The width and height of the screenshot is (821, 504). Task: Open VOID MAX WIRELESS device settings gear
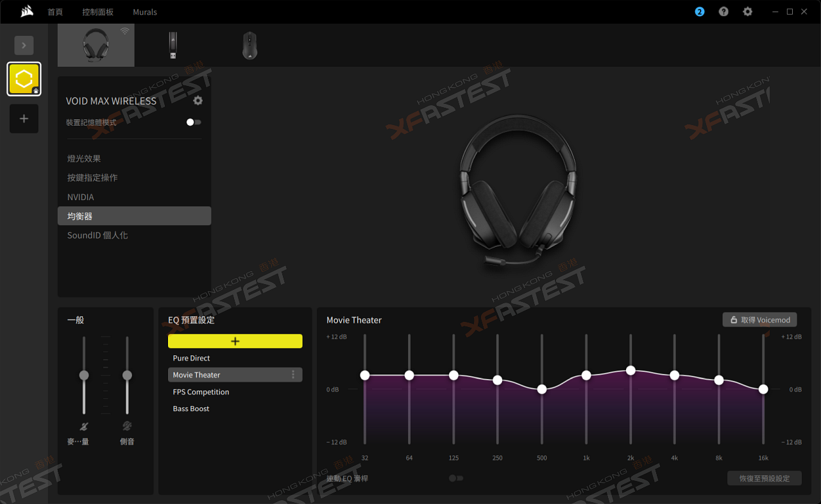point(198,101)
